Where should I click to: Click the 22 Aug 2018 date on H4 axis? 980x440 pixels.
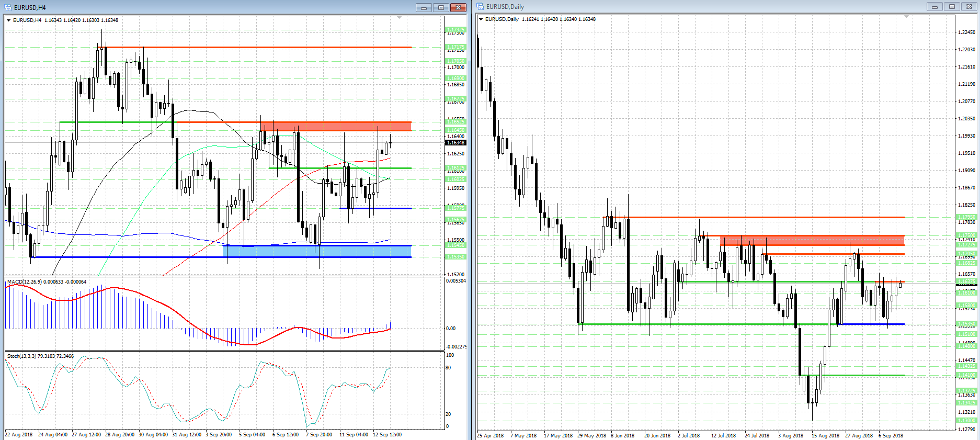pos(19,435)
